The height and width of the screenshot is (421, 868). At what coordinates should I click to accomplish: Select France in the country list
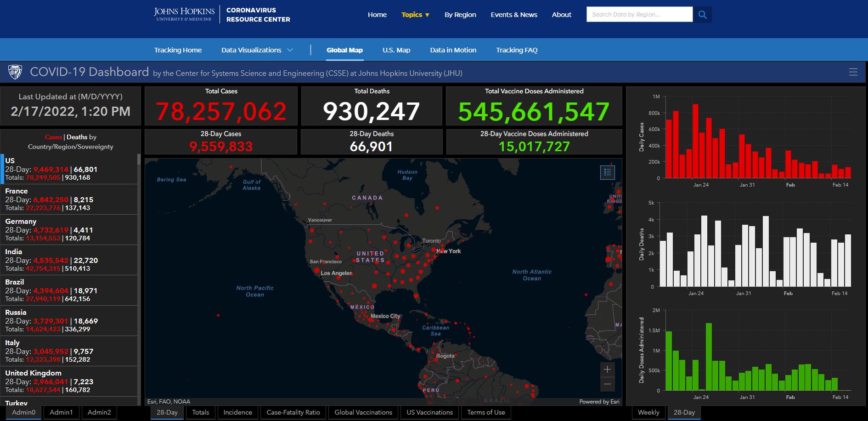click(x=69, y=199)
